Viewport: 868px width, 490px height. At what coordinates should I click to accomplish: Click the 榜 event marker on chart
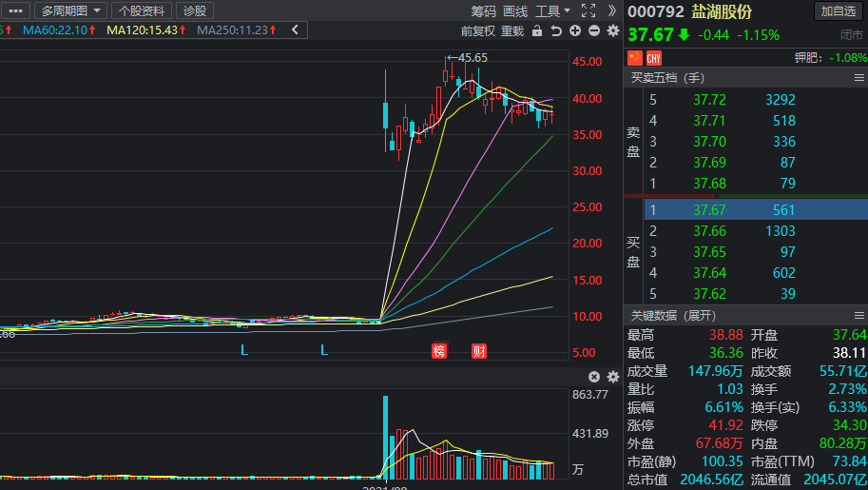[439, 351]
